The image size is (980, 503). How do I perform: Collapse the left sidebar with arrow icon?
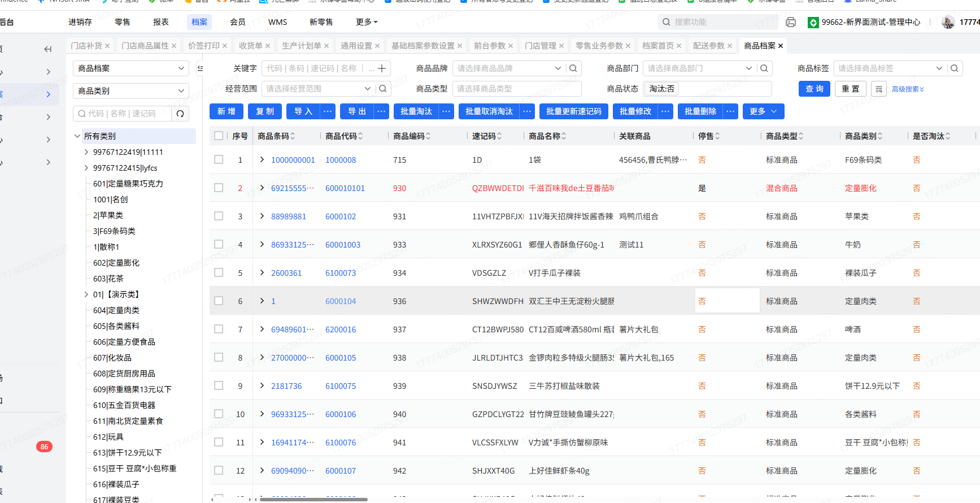coord(48,49)
